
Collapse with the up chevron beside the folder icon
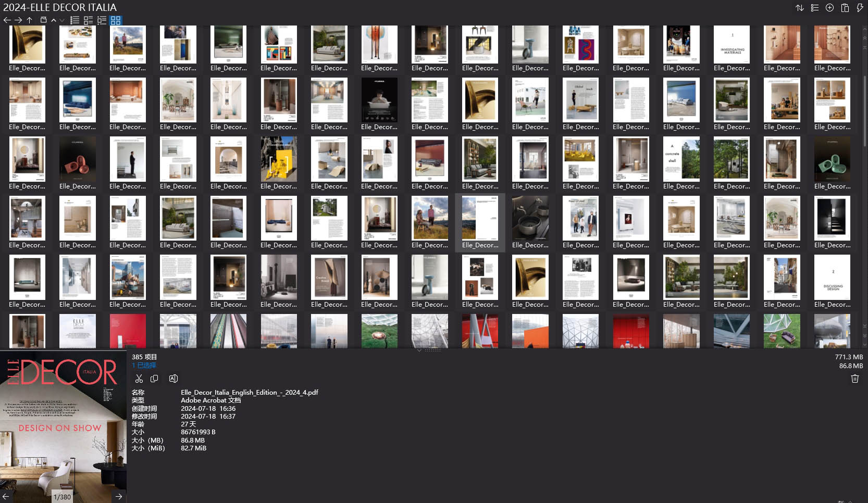click(x=54, y=20)
